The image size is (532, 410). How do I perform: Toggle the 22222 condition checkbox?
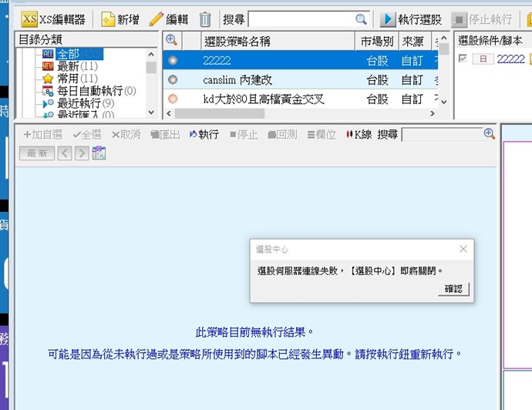click(x=463, y=59)
